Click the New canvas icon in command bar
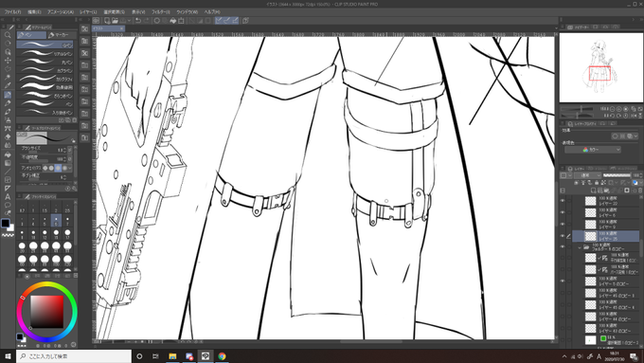 [x=107, y=20]
